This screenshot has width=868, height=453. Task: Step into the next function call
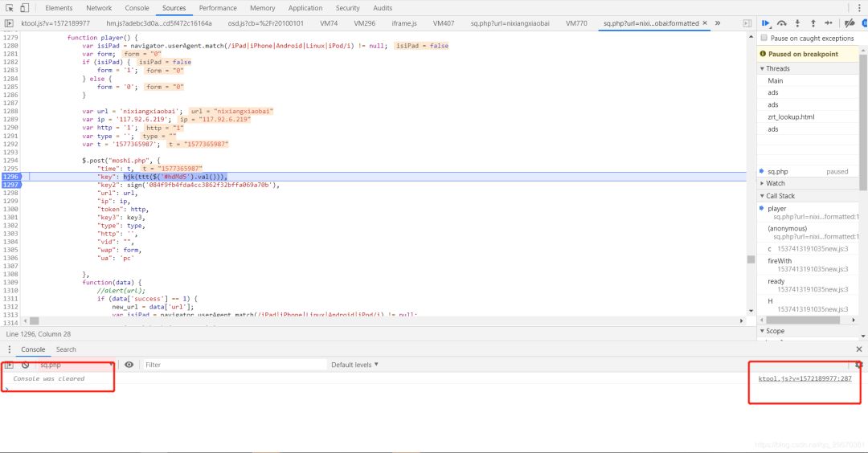click(796, 23)
